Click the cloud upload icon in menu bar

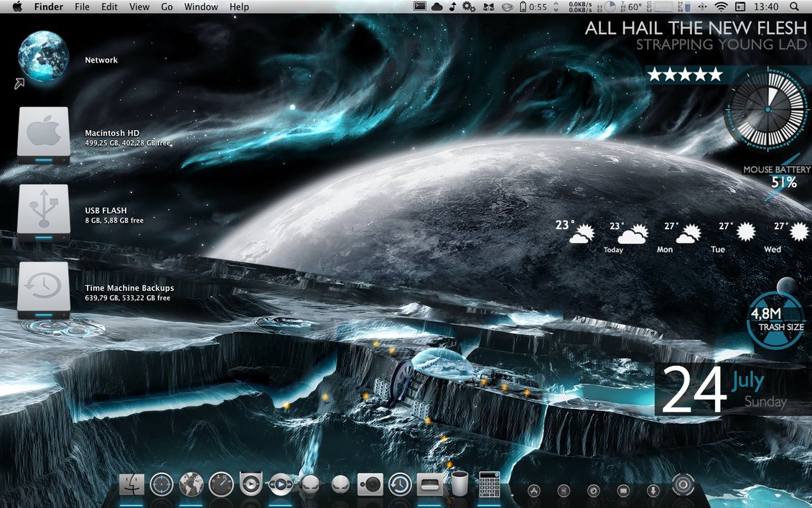point(437,6)
